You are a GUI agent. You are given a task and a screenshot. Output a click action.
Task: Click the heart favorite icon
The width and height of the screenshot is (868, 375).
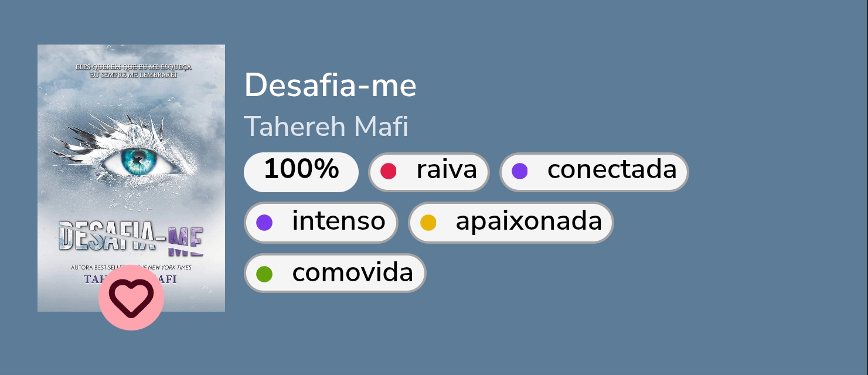pos(131,298)
